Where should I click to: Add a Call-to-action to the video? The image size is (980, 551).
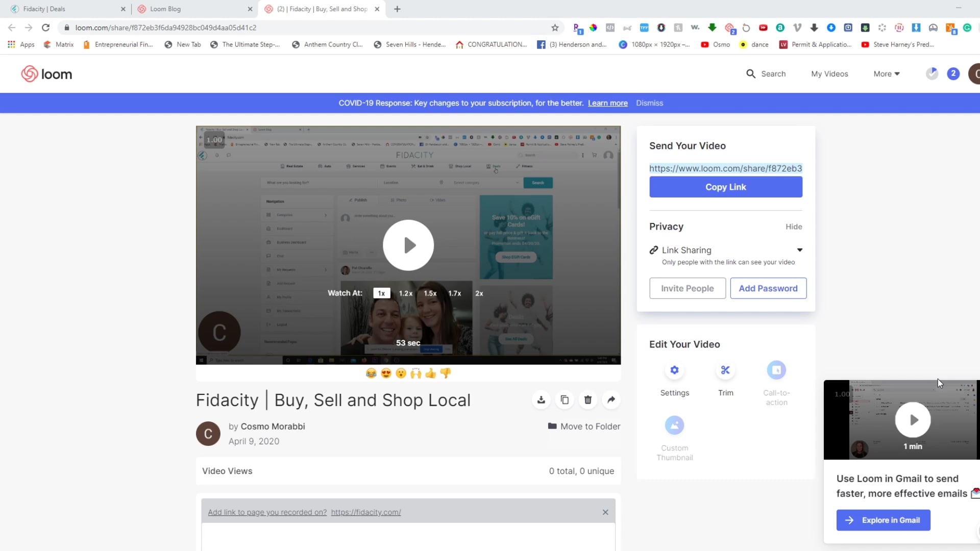[x=776, y=370]
